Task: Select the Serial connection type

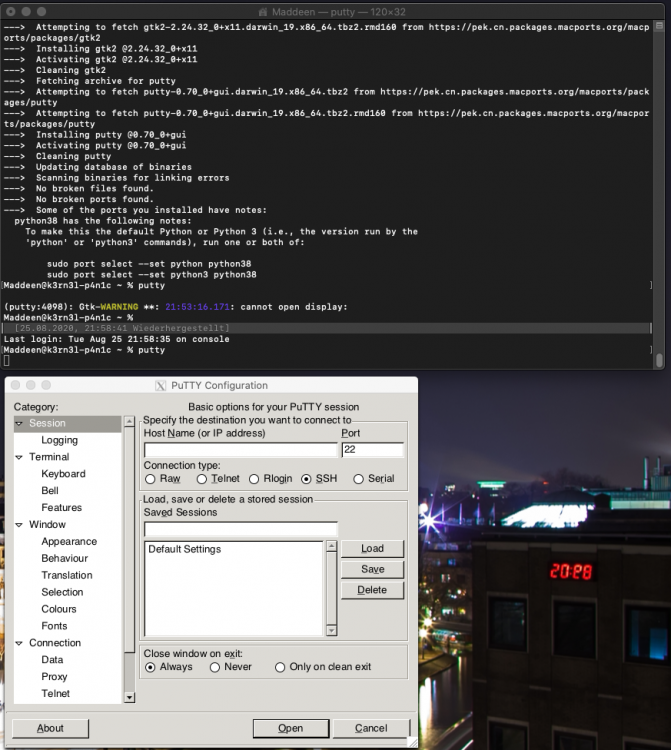Action: 358,479
